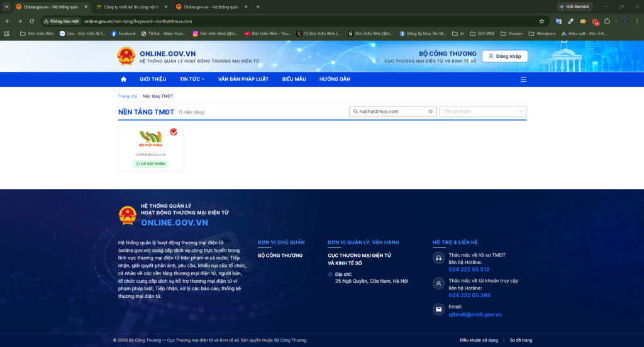Open the tab search dropdown arrow
Image resolution: width=644 pixels, height=347 pixels.
(6, 7)
